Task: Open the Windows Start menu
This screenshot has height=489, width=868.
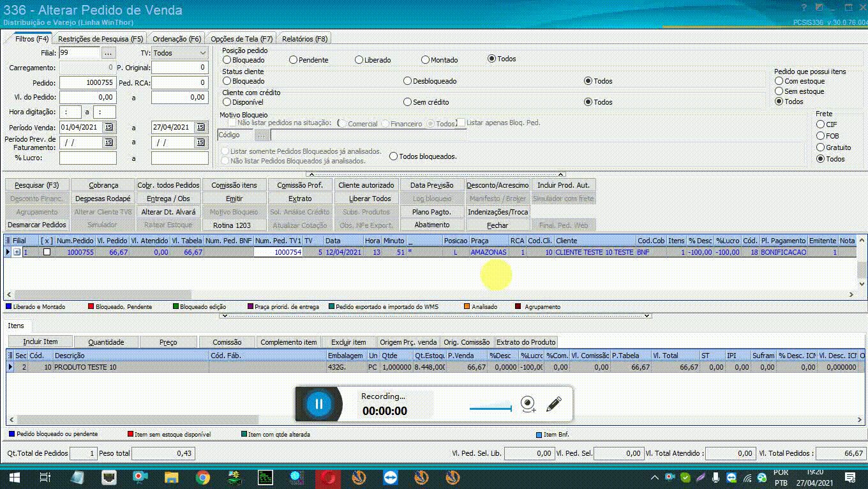Action: [x=13, y=478]
